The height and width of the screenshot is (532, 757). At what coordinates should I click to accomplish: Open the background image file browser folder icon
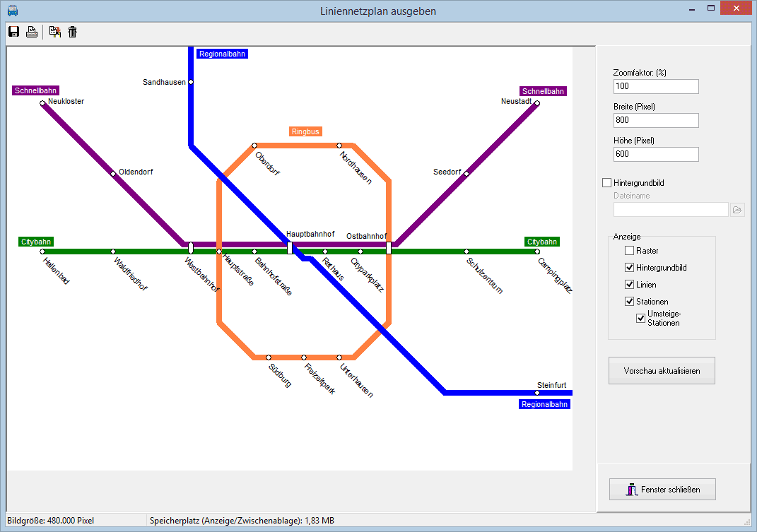pos(737,210)
